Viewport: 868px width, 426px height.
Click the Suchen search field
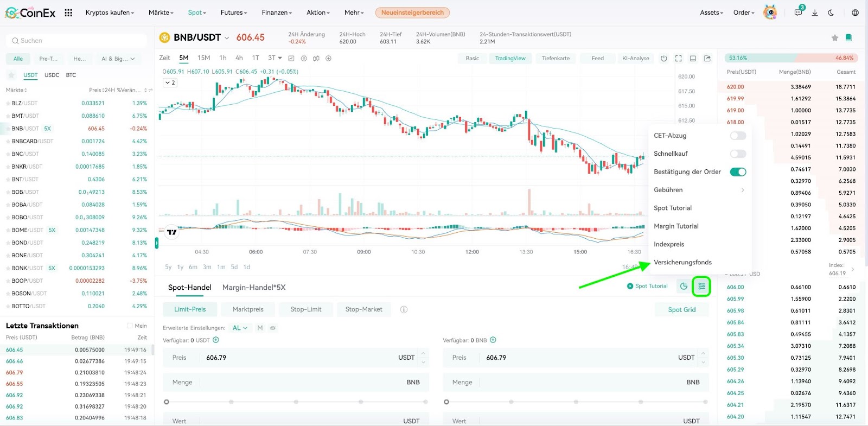click(76, 41)
